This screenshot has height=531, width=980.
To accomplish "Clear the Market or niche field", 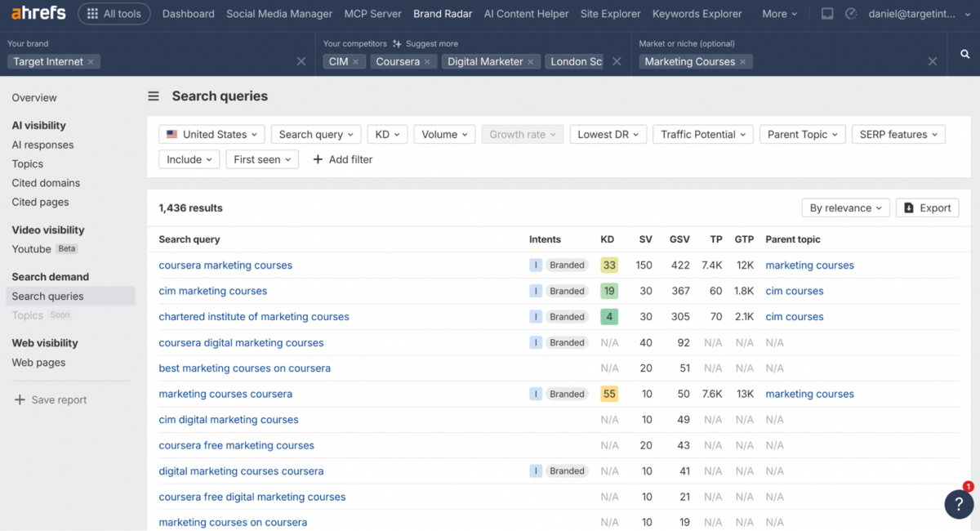I will tap(933, 61).
